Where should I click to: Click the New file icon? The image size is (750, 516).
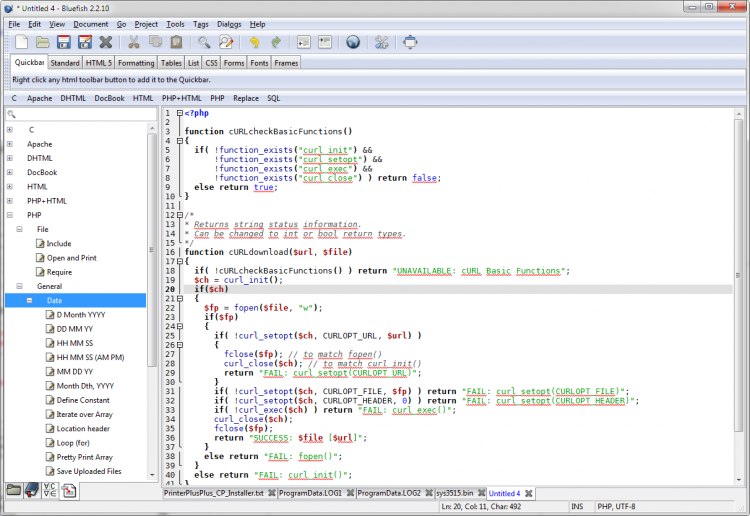(x=19, y=42)
